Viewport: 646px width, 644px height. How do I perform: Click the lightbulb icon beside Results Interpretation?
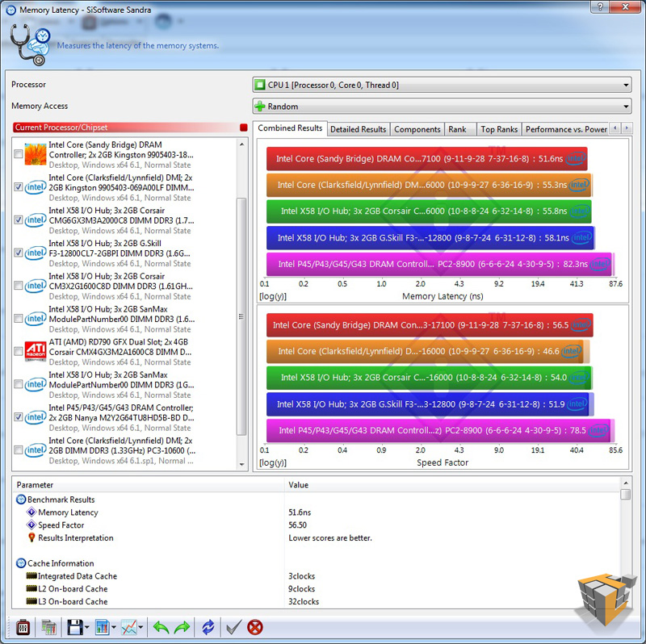[31, 537]
